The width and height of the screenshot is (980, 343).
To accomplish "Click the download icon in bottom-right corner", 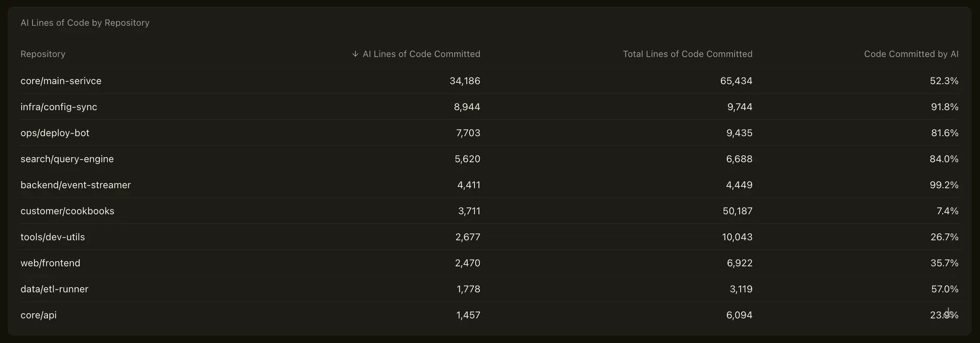I will (x=948, y=312).
